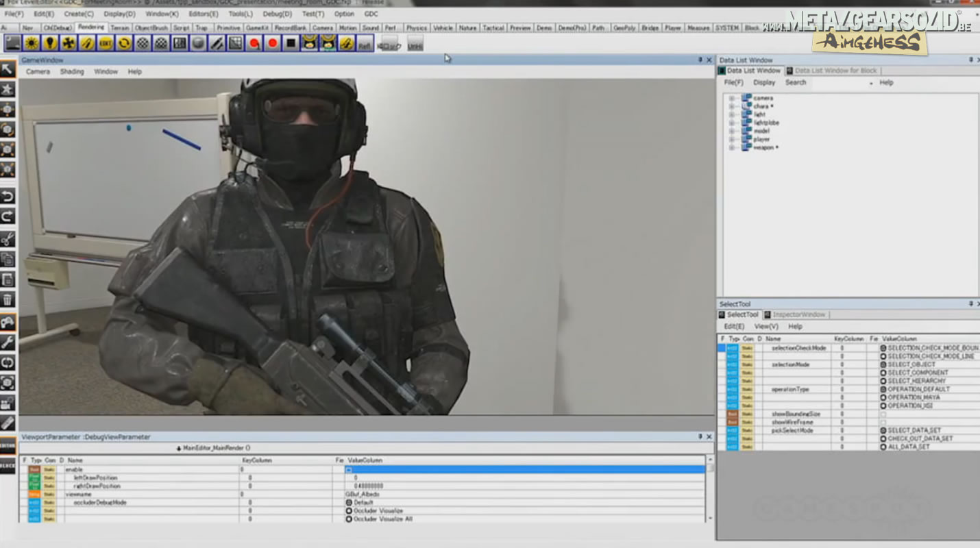This screenshot has height=548, width=980.
Task: Click the paste clipboard icon in left sidebar
Action: click(8, 279)
